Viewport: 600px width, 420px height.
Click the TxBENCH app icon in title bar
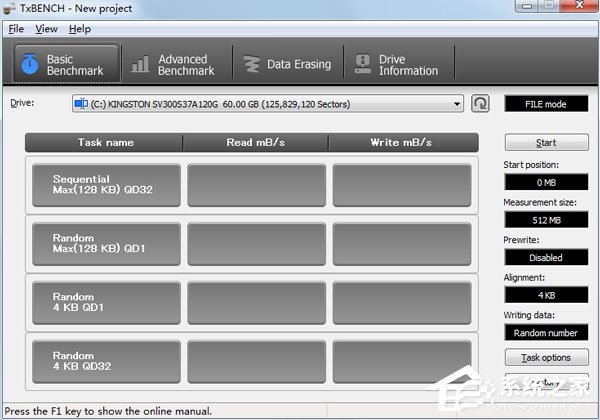[x=9, y=8]
